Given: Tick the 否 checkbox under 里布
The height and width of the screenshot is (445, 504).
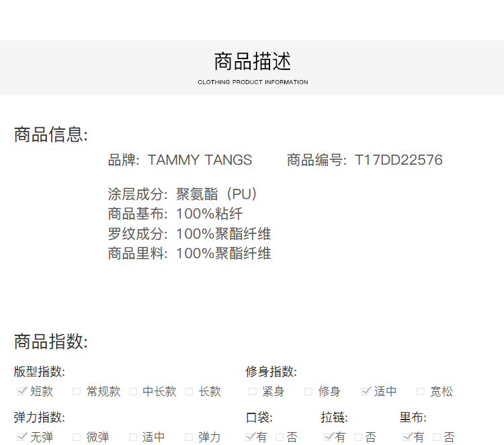Looking at the screenshot, I should pos(437,437).
